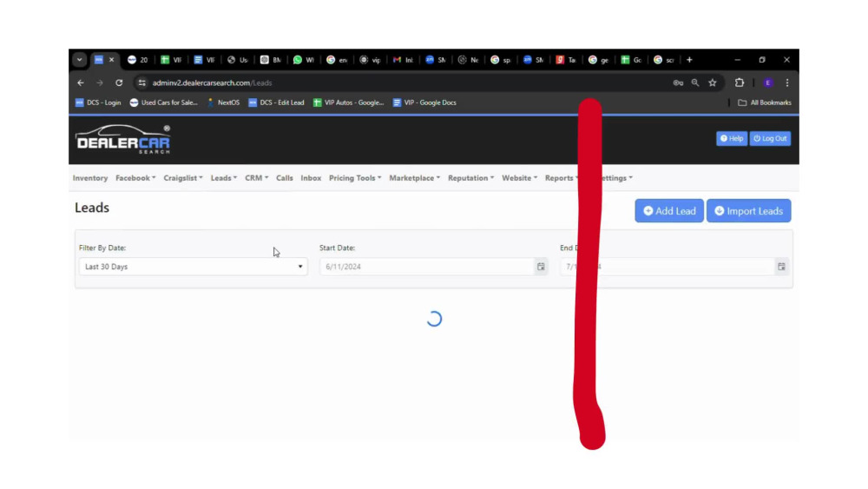This screenshot has width=868, height=489.
Task: Open the tab search chevron
Action: coord(80,60)
